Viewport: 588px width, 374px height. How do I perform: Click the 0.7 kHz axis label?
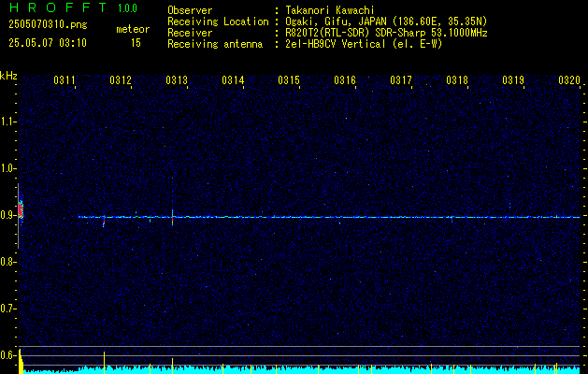coord(7,309)
